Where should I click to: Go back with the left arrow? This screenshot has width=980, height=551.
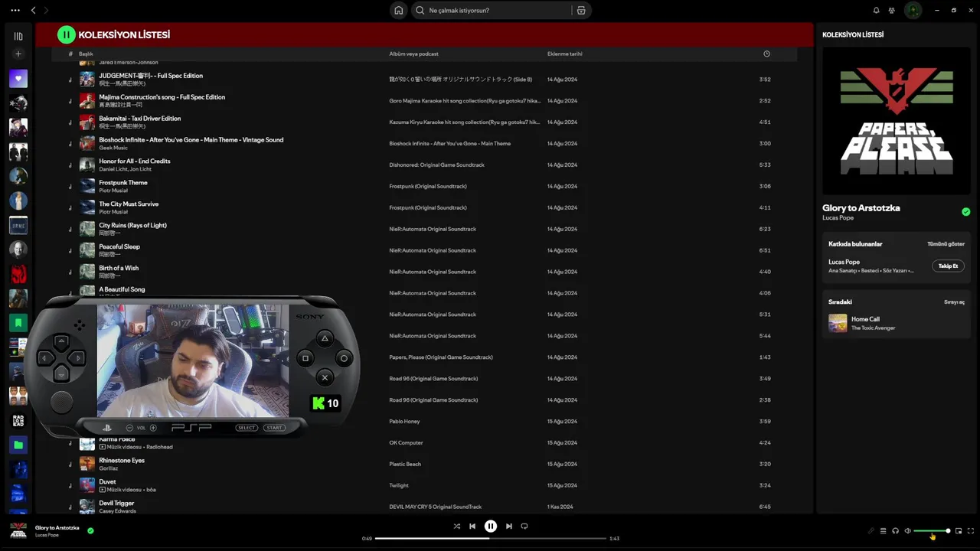(34, 10)
